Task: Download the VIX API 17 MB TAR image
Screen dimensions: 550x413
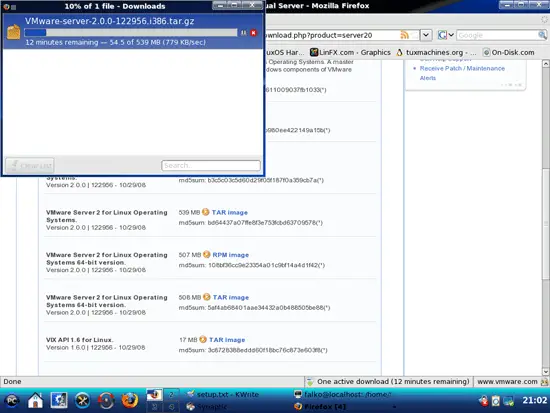Action: click(227, 340)
